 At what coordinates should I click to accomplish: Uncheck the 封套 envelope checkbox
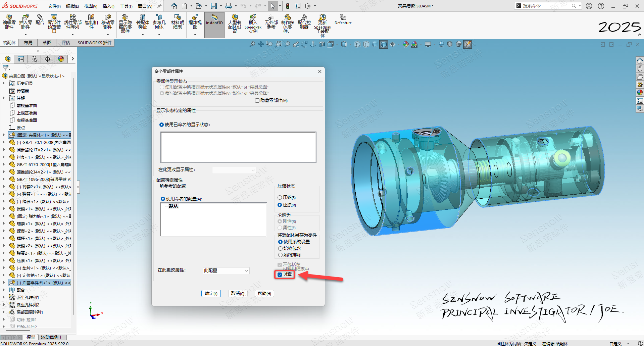[x=280, y=275]
